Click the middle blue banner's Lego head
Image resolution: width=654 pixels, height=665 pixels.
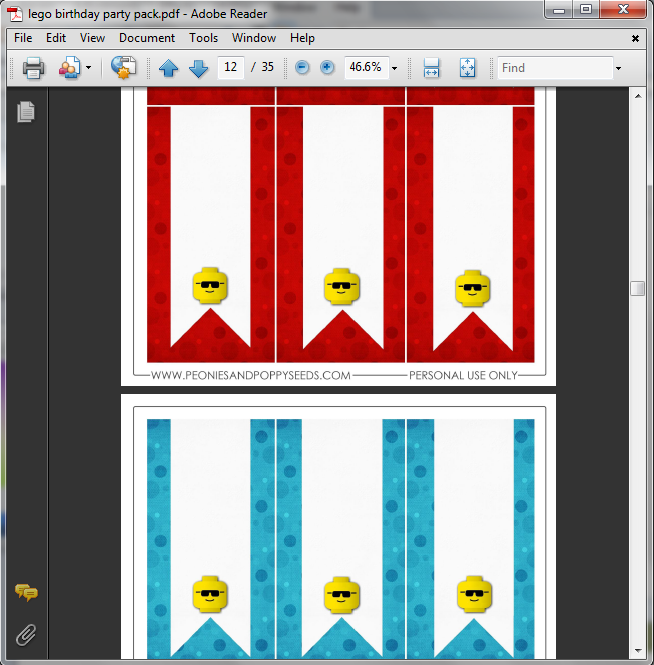pos(342,595)
